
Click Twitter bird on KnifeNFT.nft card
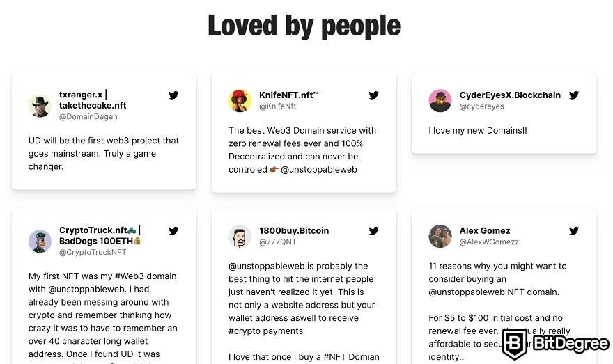click(374, 95)
